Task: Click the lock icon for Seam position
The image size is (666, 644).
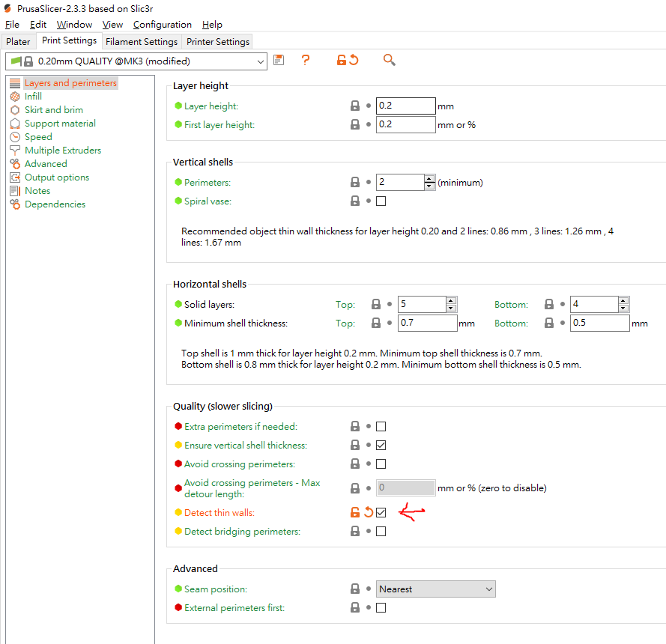Action: tap(355, 589)
